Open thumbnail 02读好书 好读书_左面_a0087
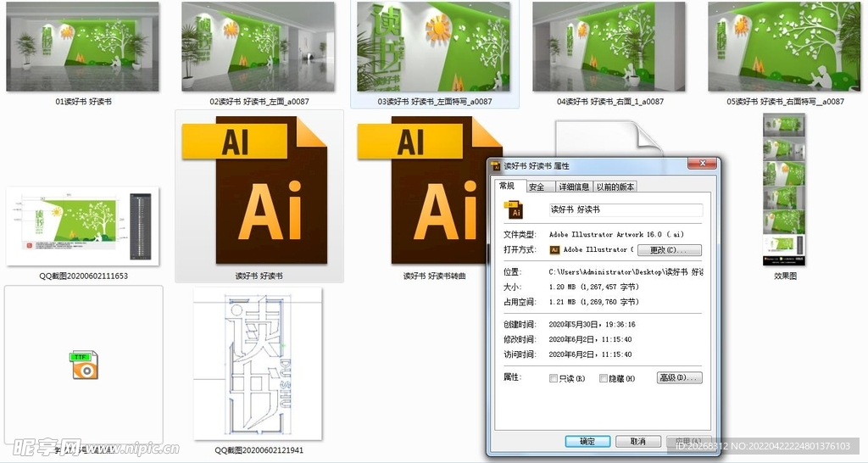868x463 pixels. [258, 47]
